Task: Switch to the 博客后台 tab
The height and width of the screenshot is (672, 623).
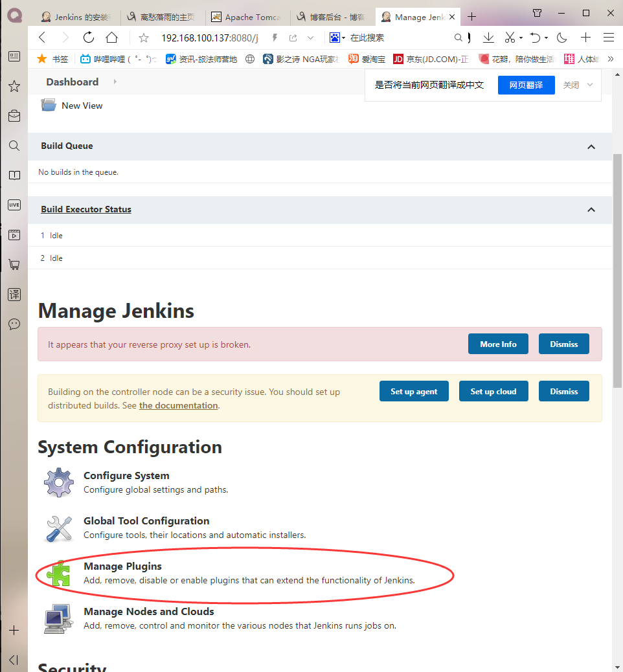Action: 332,17
